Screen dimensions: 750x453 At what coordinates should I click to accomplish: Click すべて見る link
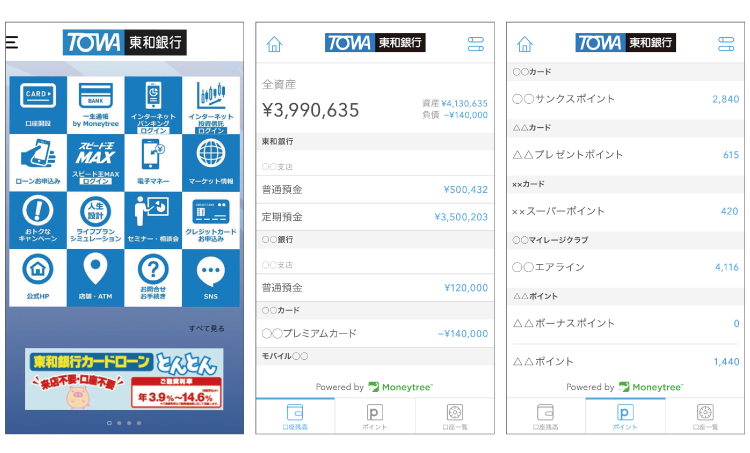click(x=207, y=329)
